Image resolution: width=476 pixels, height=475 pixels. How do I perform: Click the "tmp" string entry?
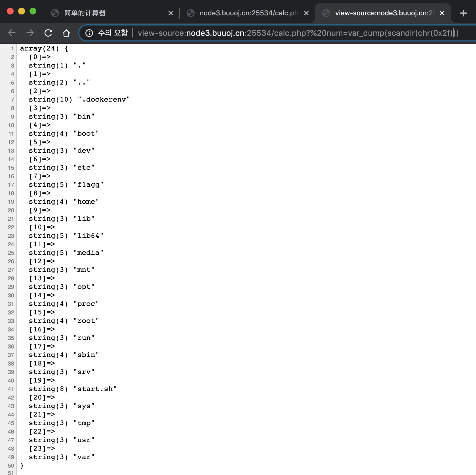click(62, 423)
